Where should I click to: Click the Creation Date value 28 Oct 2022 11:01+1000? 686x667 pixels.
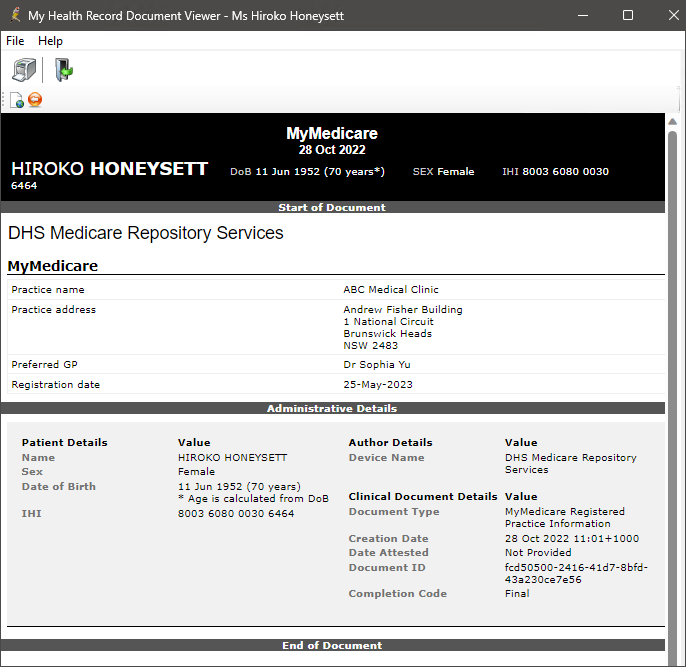(x=572, y=538)
